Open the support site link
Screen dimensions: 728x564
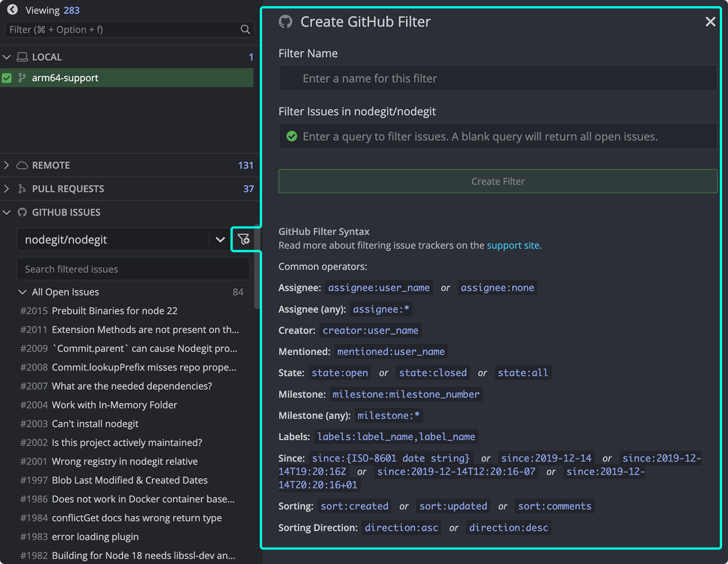[x=513, y=245]
